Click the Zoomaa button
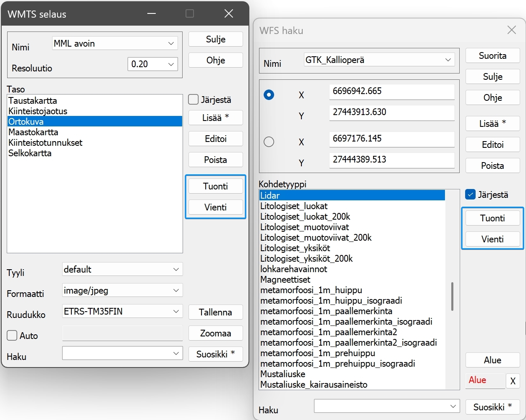Image resolution: width=526 pixels, height=420 pixels. click(216, 333)
